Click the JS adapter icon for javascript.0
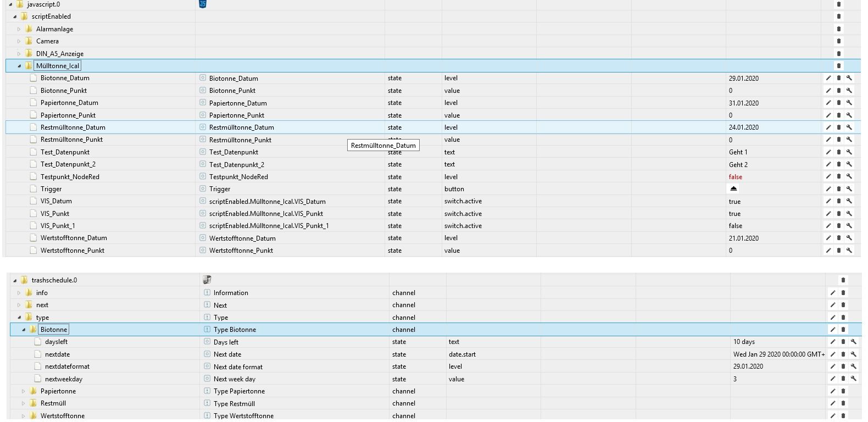The width and height of the screenshot is (868, 422). [x=203, y=4]
